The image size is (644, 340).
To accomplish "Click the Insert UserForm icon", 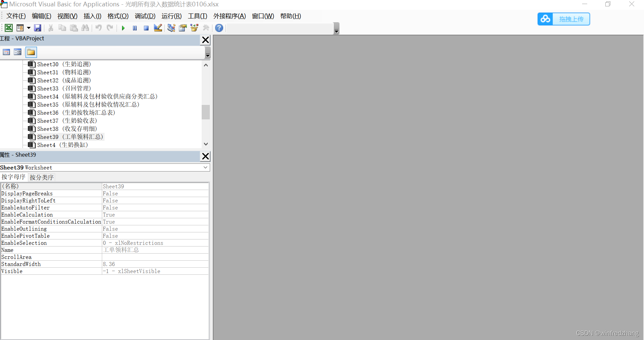I will coord(20,28).
